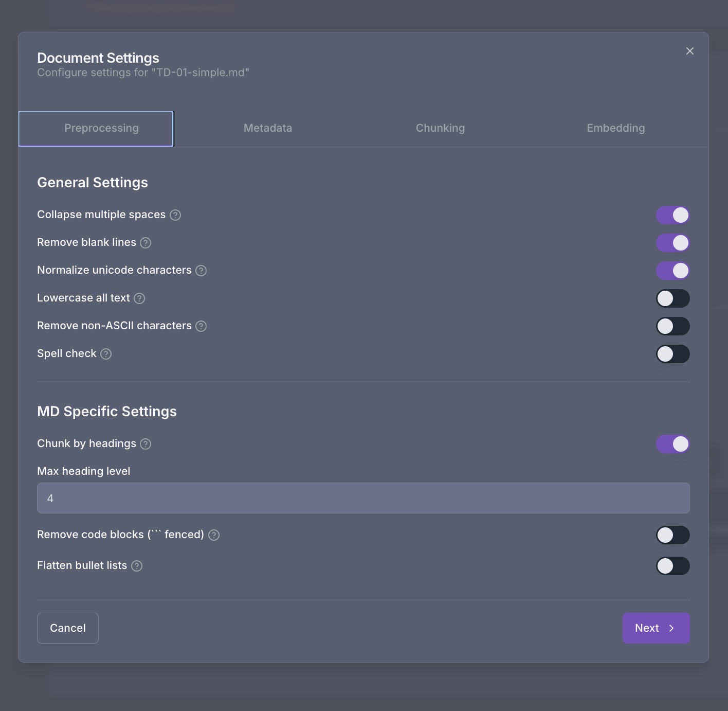
Task: Turn on Spell check
Action: point(672,354)
